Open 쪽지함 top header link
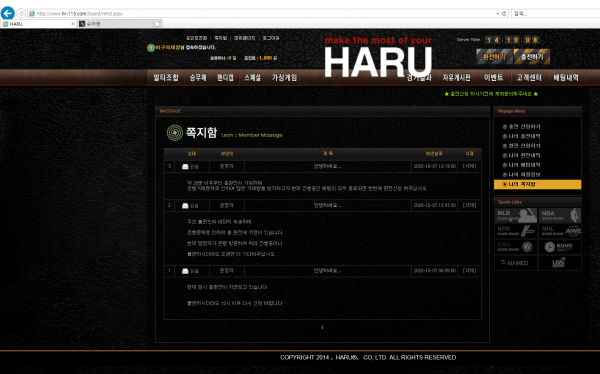The height and width of the screenshot is (374, 600). tap(220, 38)
